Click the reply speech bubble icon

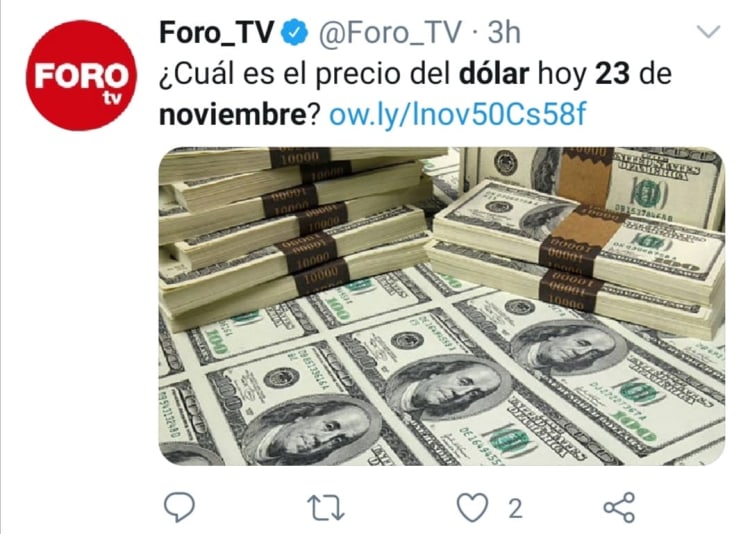tap(179, 507)
